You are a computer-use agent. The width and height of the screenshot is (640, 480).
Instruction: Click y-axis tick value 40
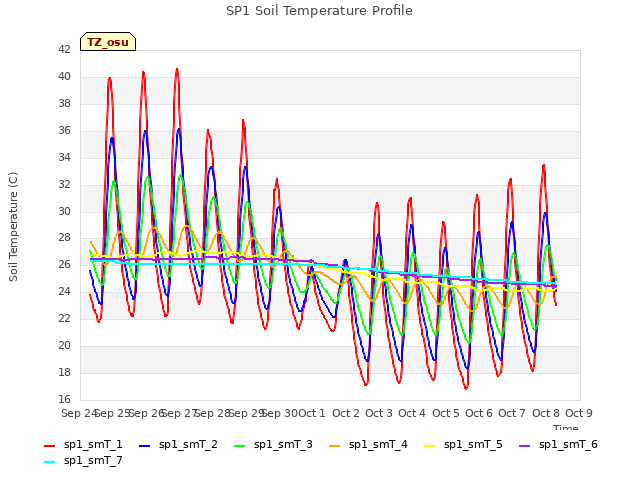click(64, 76)
